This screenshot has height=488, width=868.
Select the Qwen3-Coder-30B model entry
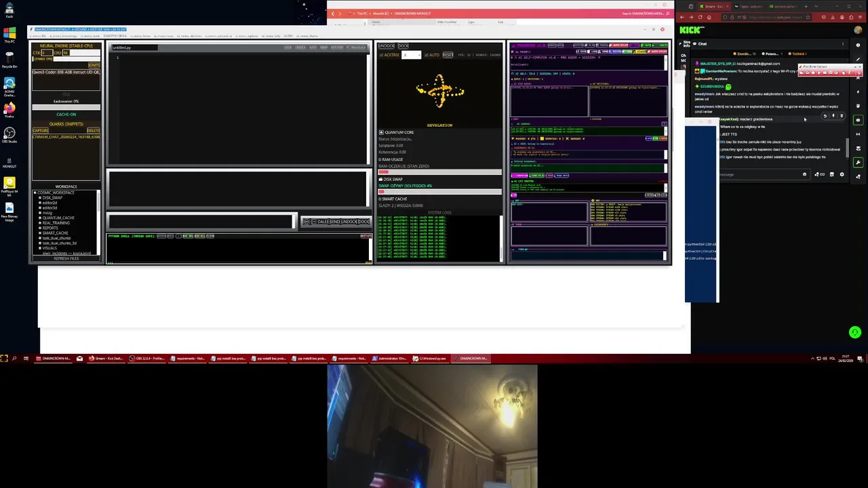[66, 72]
